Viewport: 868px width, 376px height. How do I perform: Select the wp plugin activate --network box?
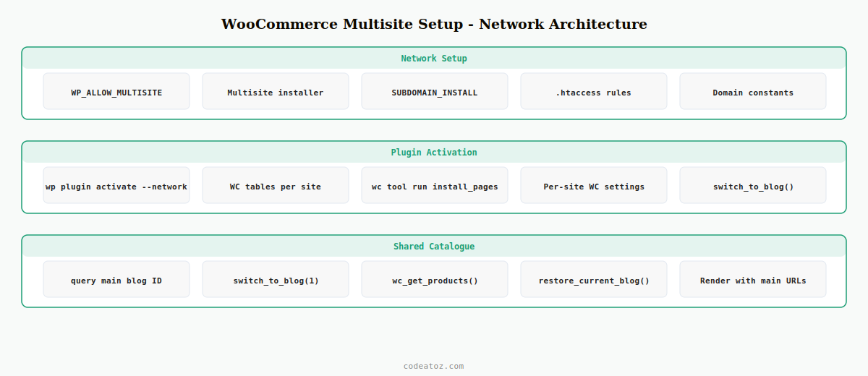(116, 186)
